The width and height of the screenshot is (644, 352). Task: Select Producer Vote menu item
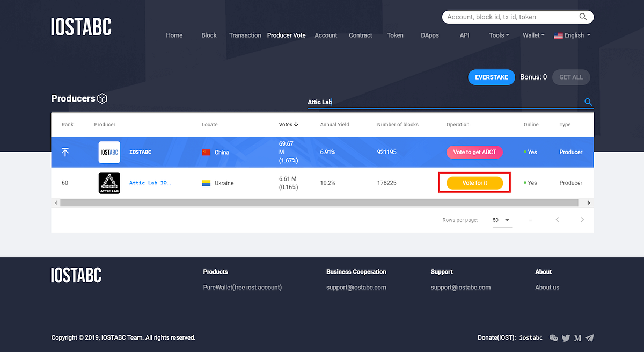coord(287,35)
